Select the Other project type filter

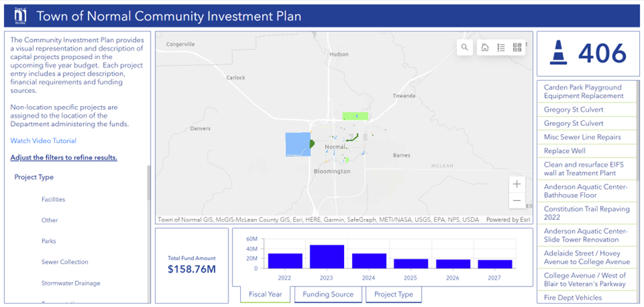tap(50, 220)
